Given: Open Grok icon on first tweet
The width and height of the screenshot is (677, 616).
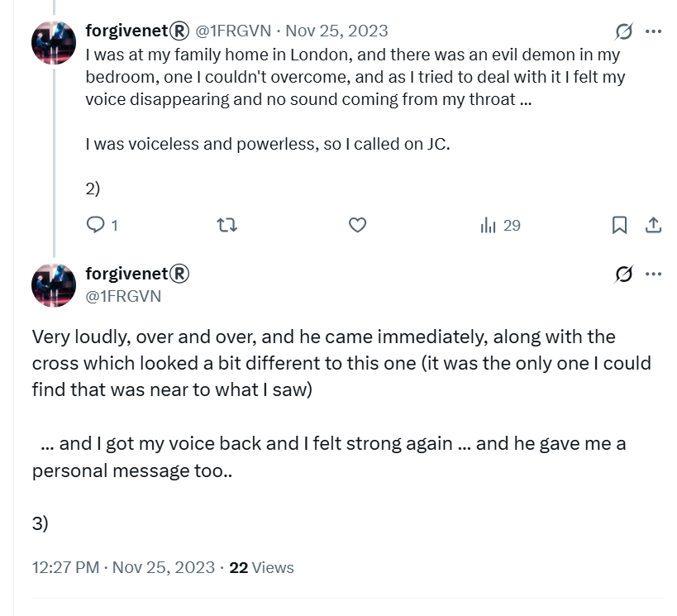Looking at the screenshot, I should click(x=624, y=31).
